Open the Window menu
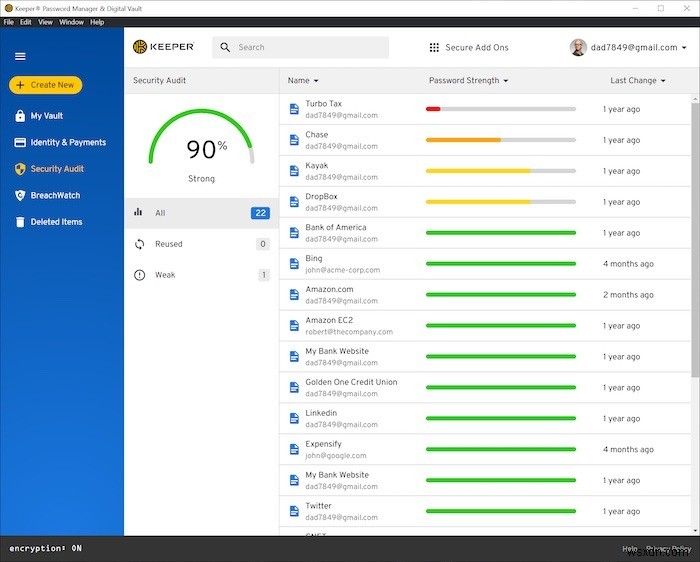This screenshot has height=562, width=700. coord(71,22)
